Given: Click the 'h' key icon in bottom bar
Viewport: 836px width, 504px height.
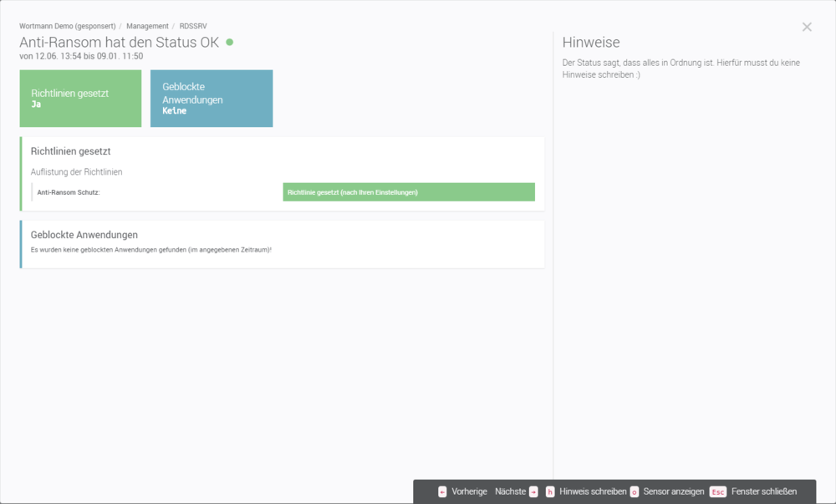Looking at the screenshot, I should click(x=550, y=491).
